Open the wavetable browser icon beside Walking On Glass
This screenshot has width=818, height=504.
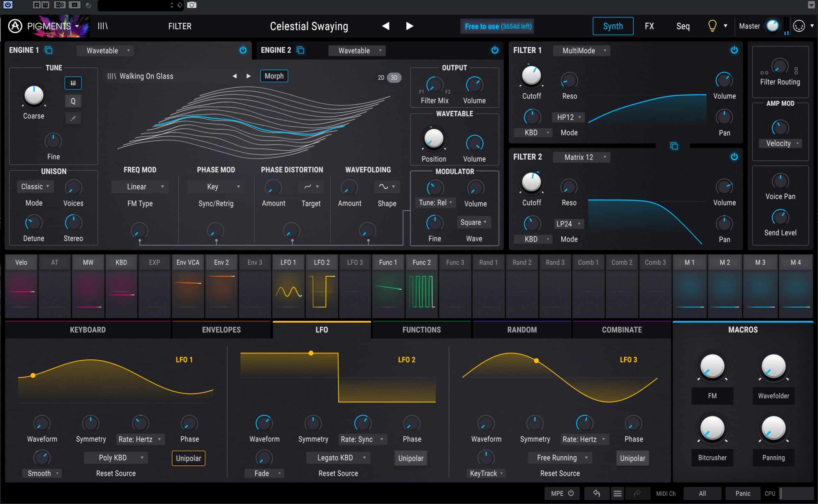click(x=112, y=76)
